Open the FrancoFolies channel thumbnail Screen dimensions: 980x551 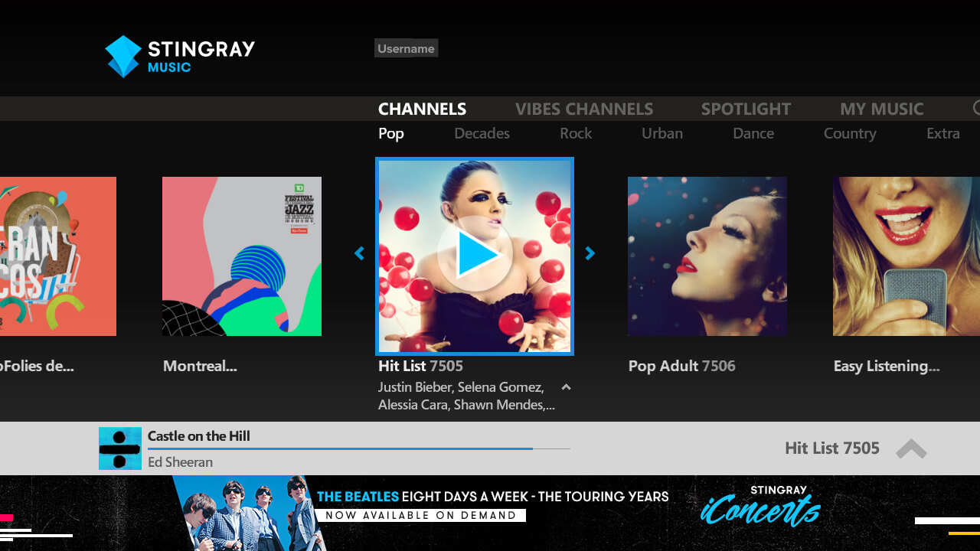point(58,256)
